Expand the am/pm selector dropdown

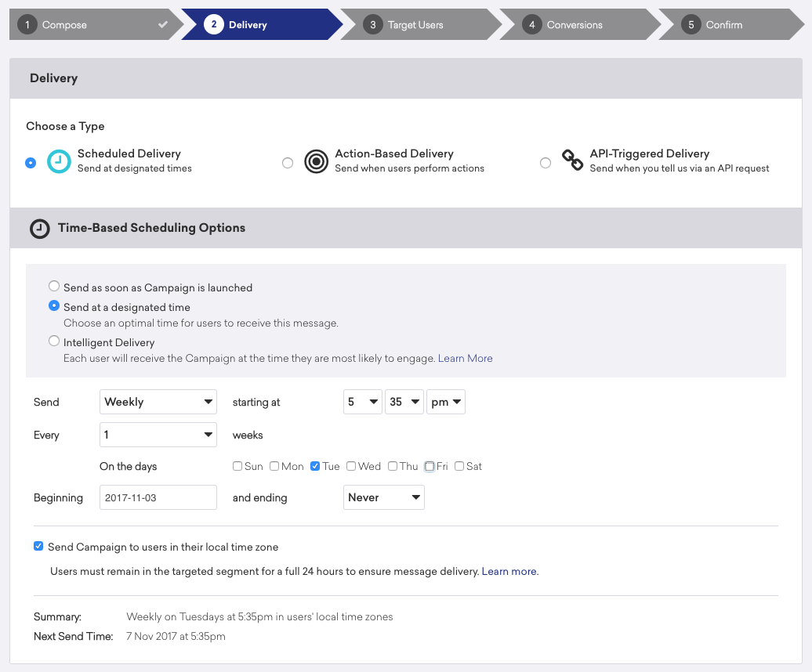[x=446, y=402]
